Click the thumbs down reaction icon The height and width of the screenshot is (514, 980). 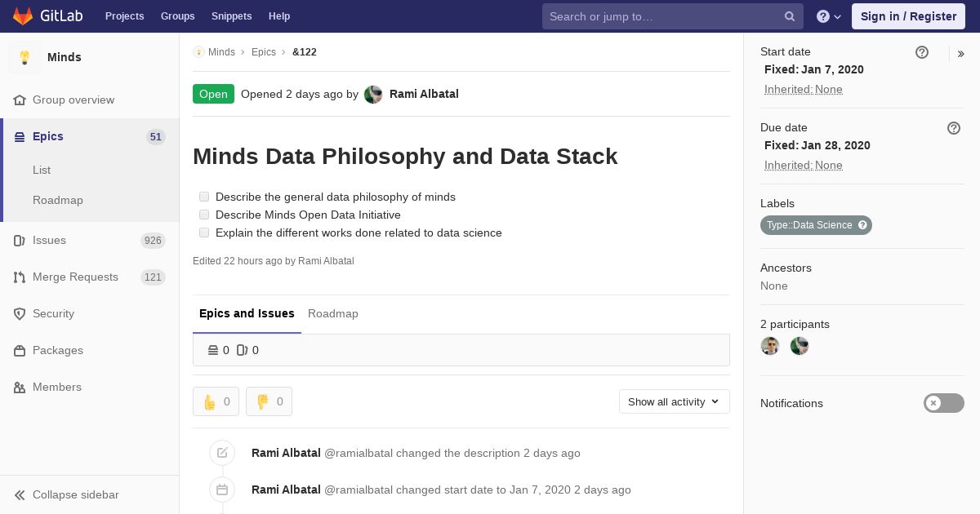point(262,401)
